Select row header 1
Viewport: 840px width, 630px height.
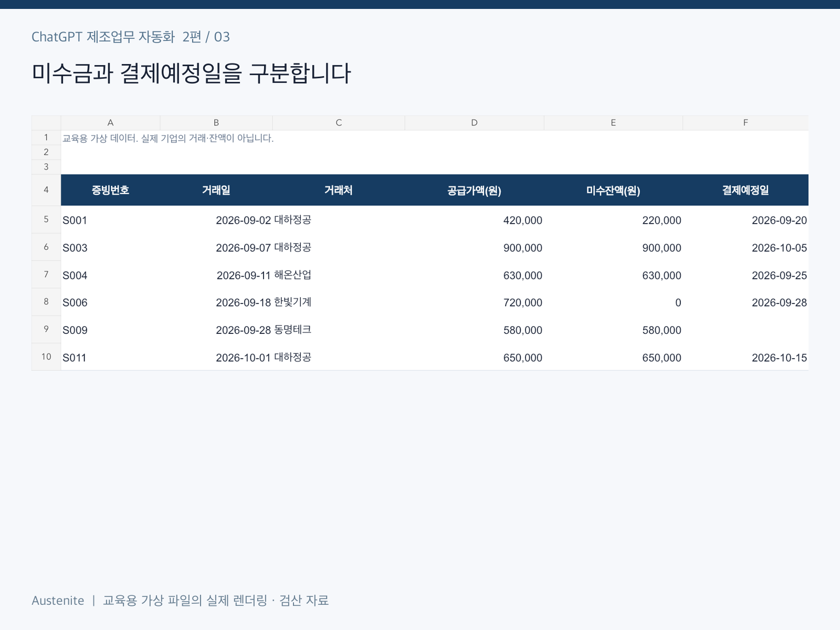(46, 138)
